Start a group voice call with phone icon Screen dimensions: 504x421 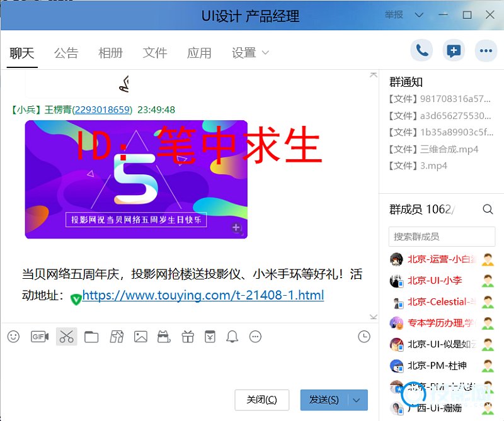coord(421,50)
